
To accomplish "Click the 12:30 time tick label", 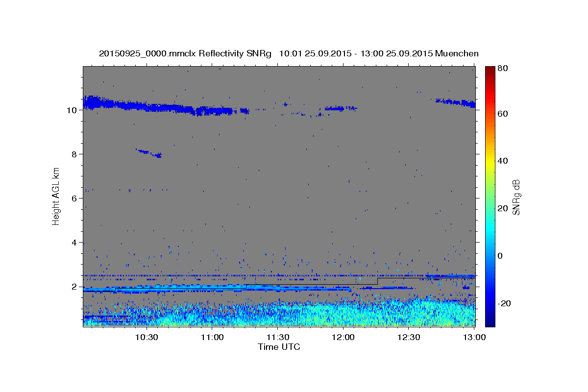I will 409,337.
